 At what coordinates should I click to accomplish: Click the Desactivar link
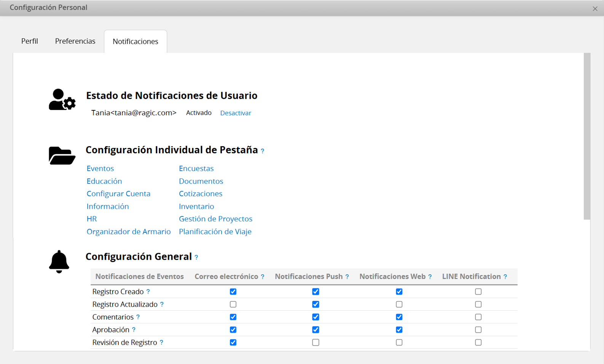[x=236, y=113]
